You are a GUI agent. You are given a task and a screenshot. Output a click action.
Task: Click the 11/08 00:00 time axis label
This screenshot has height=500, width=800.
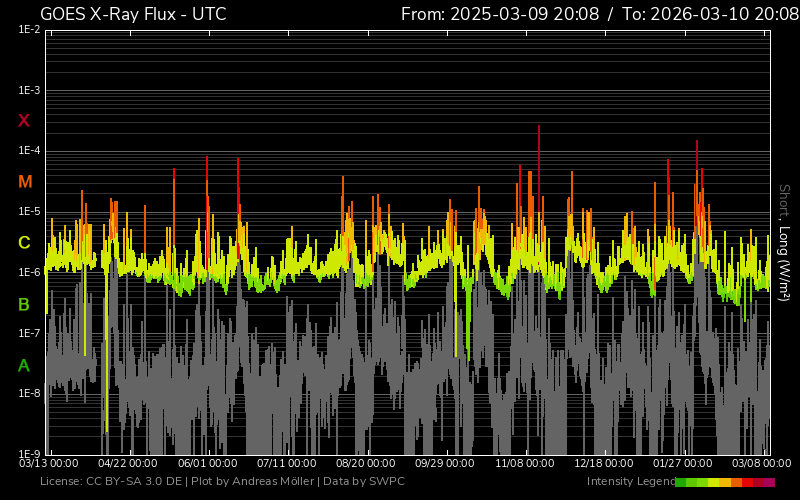(525, 464)
